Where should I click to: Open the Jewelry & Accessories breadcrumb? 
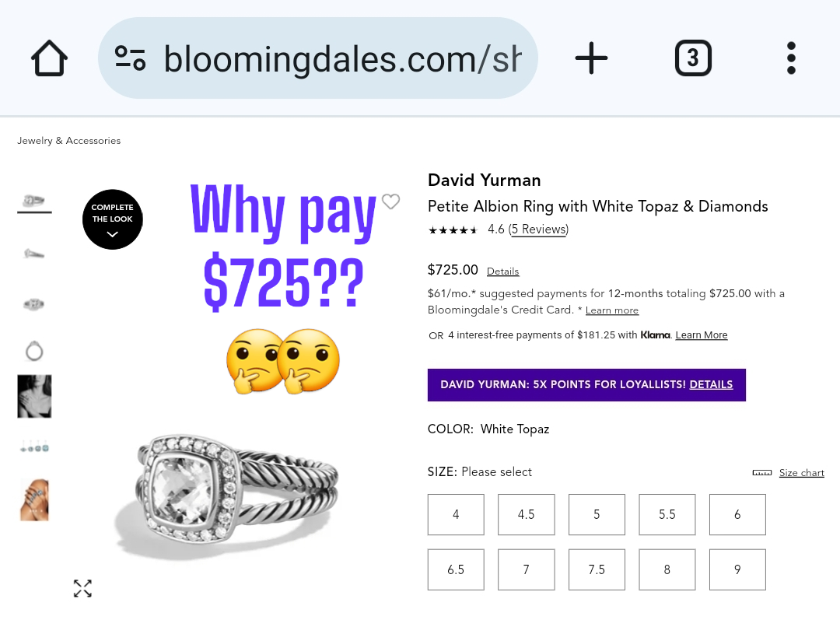click(x=69, y=141)
